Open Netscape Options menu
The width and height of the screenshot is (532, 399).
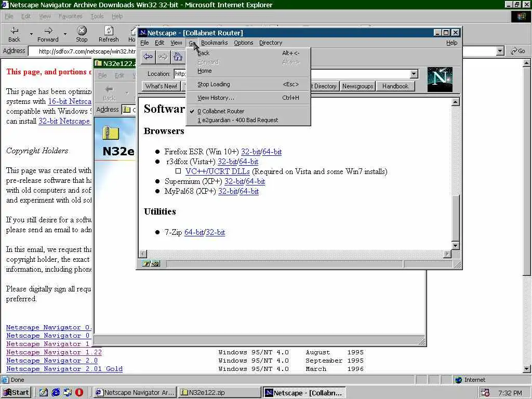(x=243, y=43)
